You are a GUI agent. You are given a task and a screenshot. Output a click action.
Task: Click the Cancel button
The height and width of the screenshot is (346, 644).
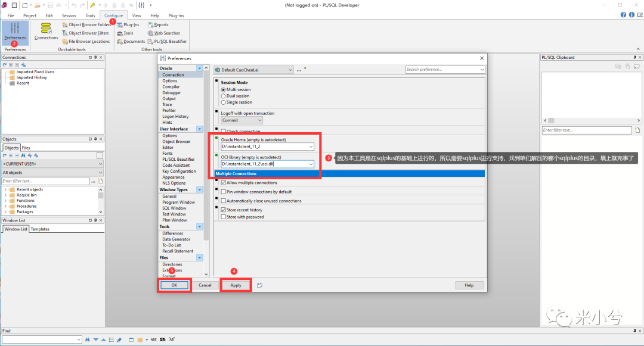click(x=205, y=285)
